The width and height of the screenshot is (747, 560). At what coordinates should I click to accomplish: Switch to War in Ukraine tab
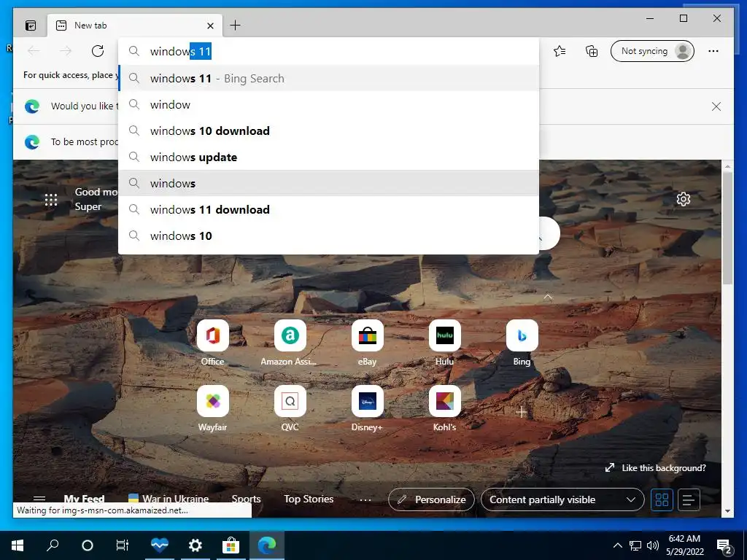pos(169,499)
